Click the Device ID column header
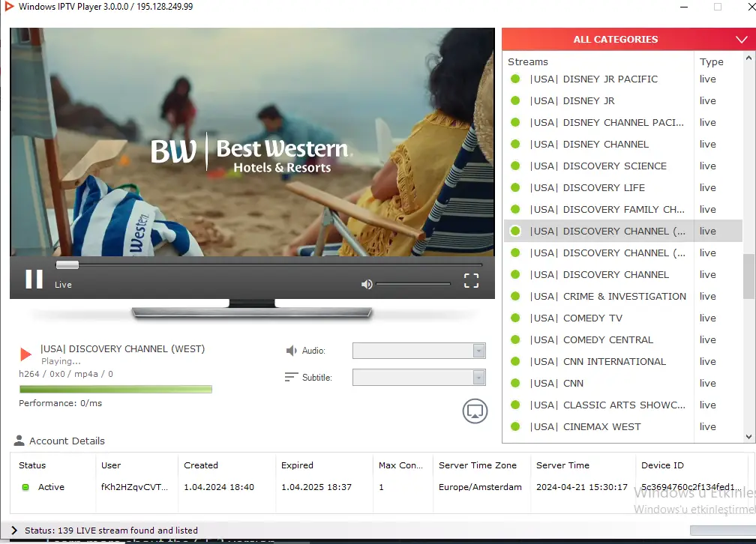This screenshot has height=544, width=756. 662,465
